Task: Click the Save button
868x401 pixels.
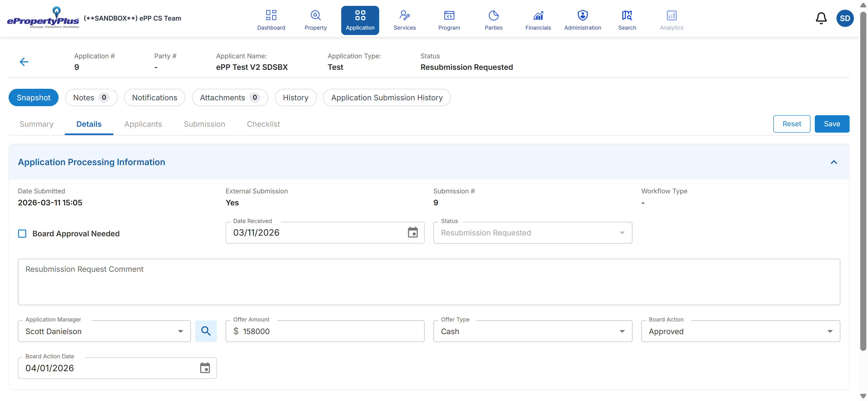Action: coord(832,124)
